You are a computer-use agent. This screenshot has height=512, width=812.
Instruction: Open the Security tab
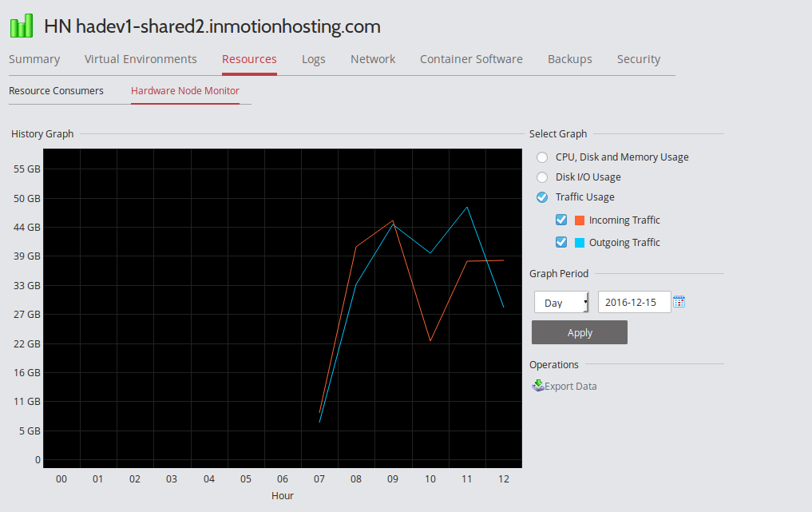638,59
